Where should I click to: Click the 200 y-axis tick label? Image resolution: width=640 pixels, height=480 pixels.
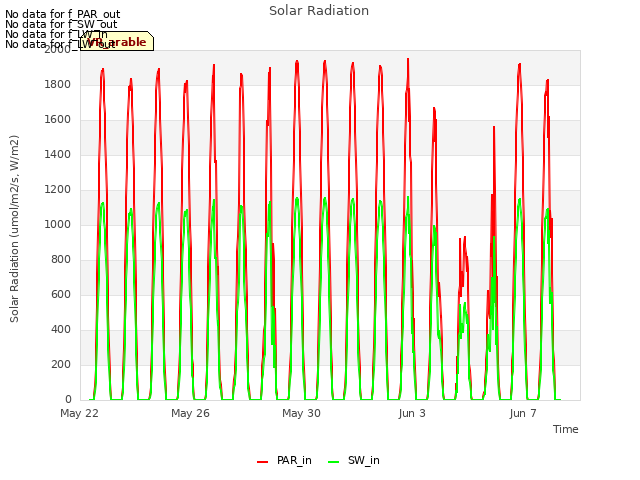(61, 364)
